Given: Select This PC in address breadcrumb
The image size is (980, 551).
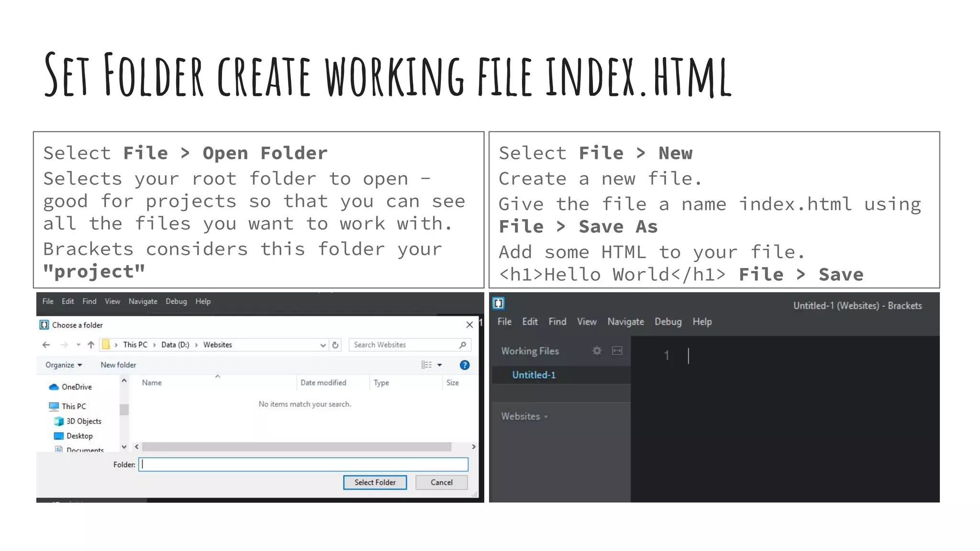Looking at the screenshot, I should pyautogui.click(x=135, y=345).
